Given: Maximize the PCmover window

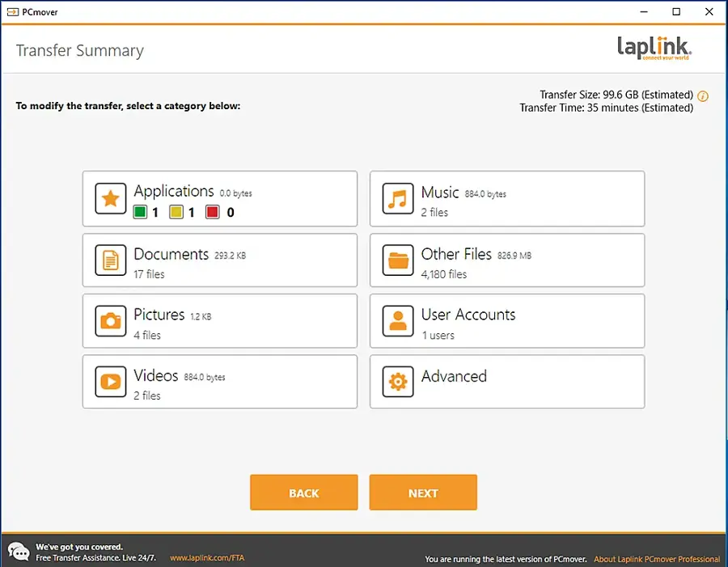Looking at the screenshot, I should pos(676,11).
